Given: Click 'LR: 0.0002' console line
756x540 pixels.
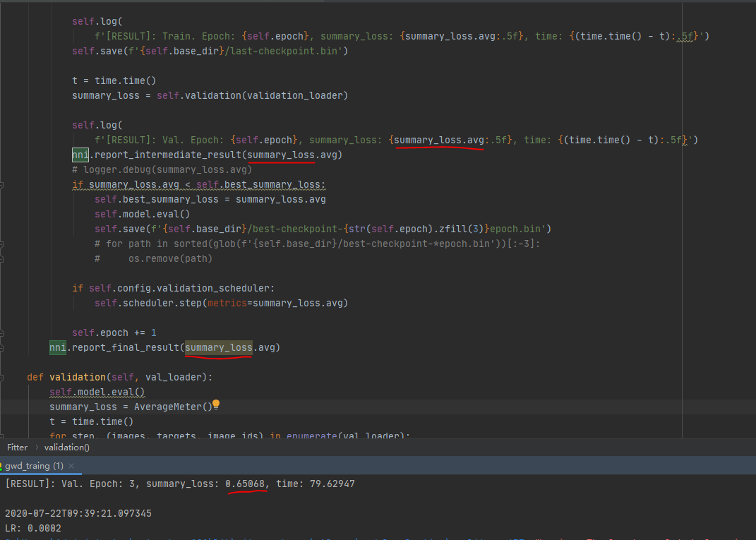Looking at the screenshot, I should click(x=32, y=529).
